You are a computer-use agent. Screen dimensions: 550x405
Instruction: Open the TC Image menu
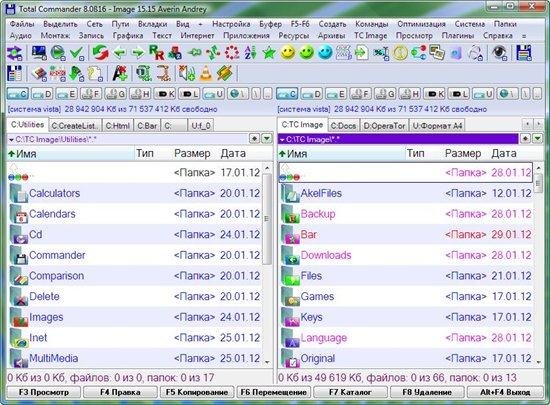point(370,36)
